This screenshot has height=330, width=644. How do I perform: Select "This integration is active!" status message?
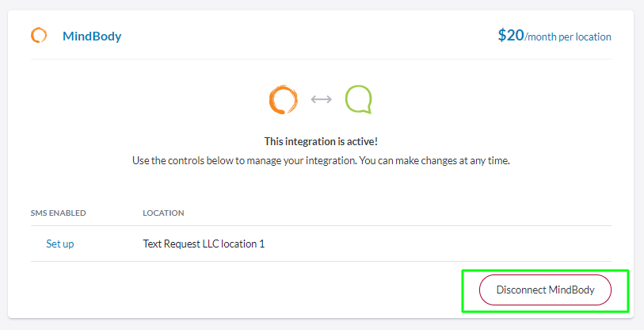pos(321,141)
